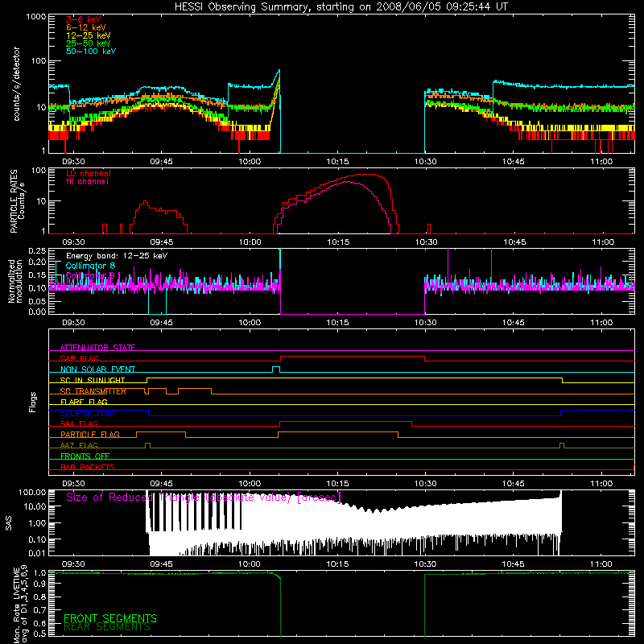Click the 10:00 time label under the SAS plot
The width and height of the screenshot is (644, 644).
click(x=250, y=564)
